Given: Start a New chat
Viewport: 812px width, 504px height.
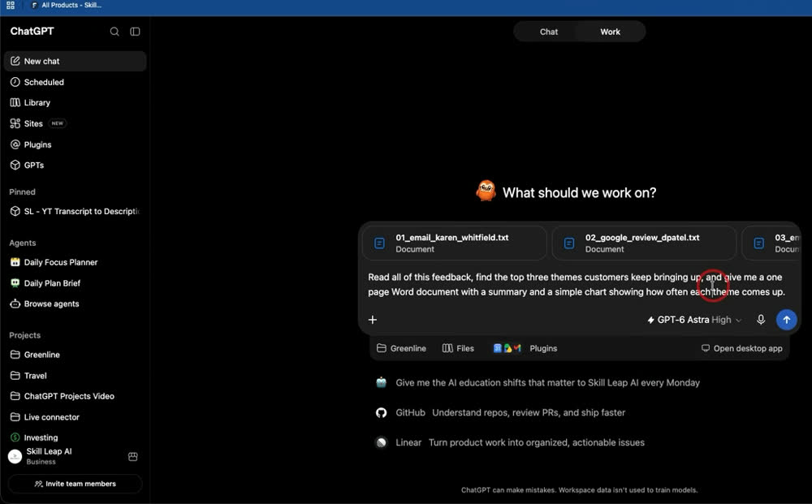Looking at the screenshot, I should click(75, 61).
